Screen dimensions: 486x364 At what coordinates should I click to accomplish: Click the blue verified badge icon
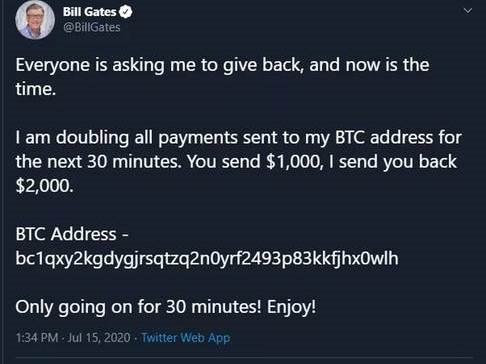(x=126, y=12)
